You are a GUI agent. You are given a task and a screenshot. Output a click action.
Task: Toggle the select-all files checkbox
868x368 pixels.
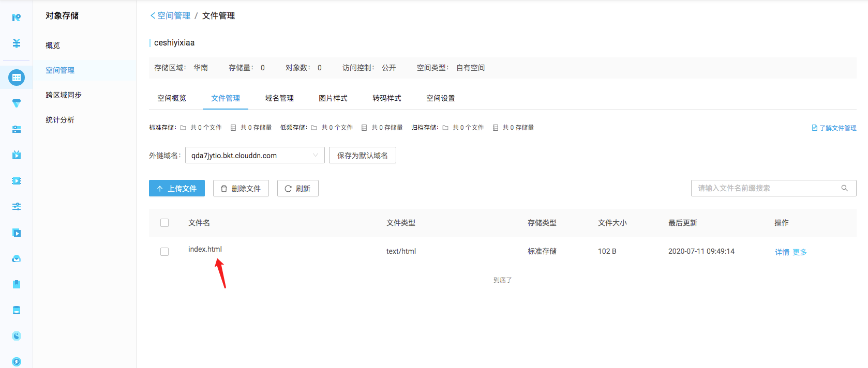(x=164, y=223)
